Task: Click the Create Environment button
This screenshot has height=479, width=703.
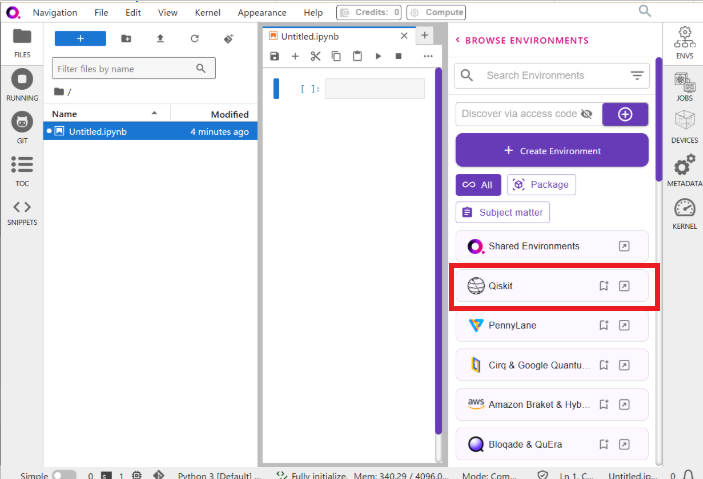Action: (552, 151)
